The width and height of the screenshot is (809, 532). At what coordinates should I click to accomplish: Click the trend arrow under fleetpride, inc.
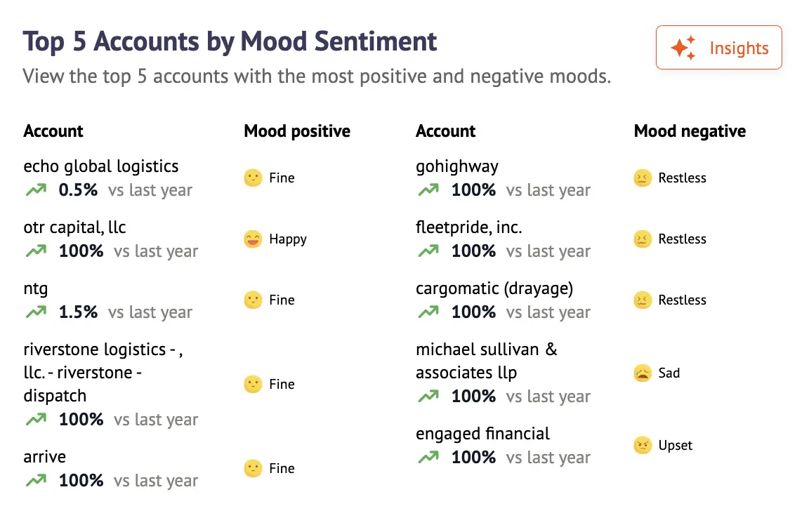click(x=428, y=251)
